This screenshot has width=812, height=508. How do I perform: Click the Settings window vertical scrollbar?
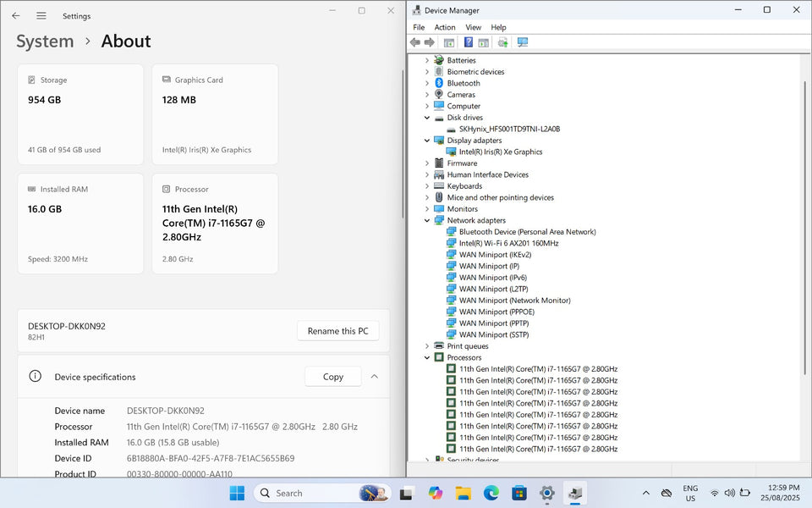click(403, 144)
